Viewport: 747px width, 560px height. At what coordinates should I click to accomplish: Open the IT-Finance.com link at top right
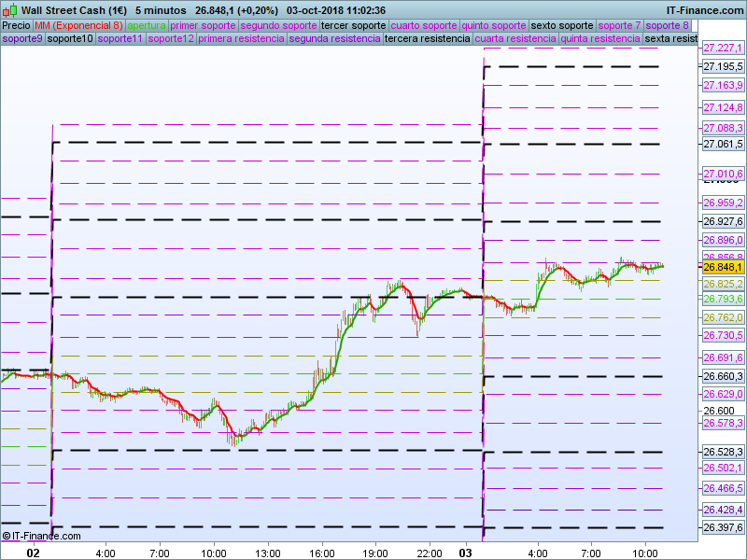pos(704,10)
